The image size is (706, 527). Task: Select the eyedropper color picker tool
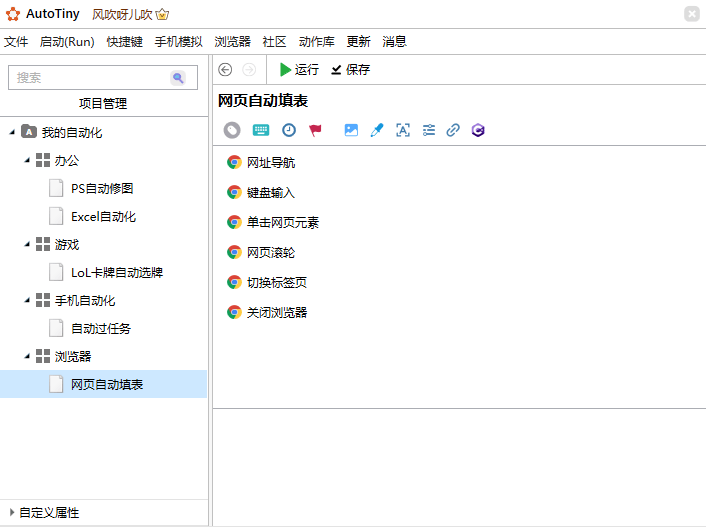(x=377, y=130)
